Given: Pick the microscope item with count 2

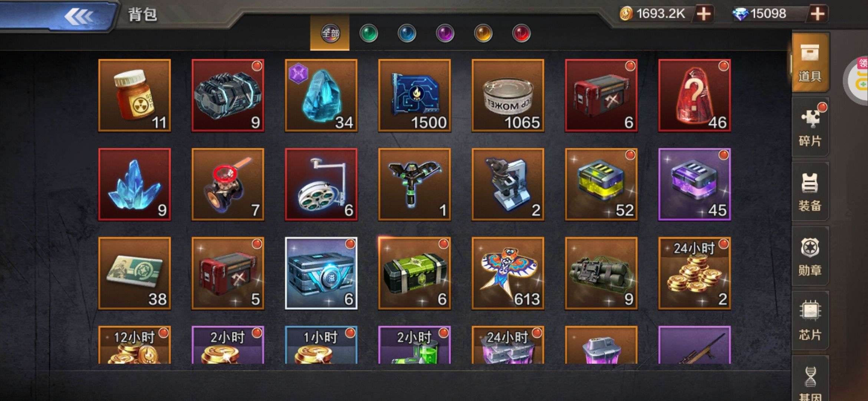Looking at the screenshot, I should pos(508,185).
